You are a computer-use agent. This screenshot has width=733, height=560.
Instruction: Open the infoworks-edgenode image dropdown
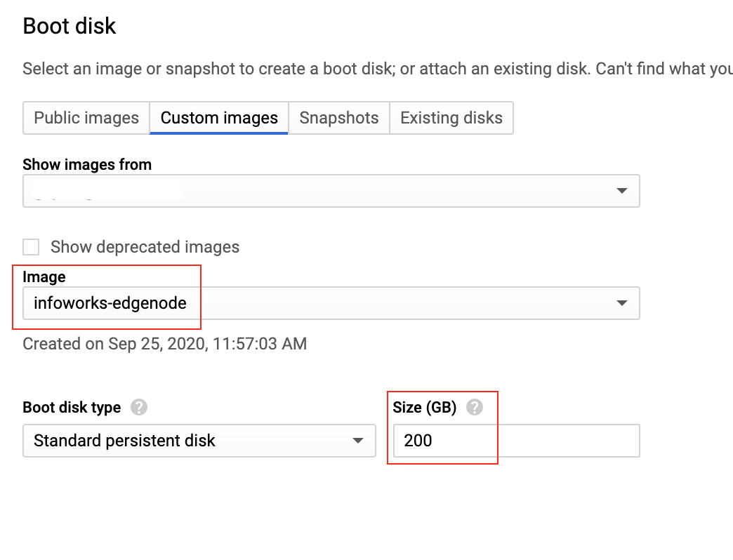tap(331, 303)
